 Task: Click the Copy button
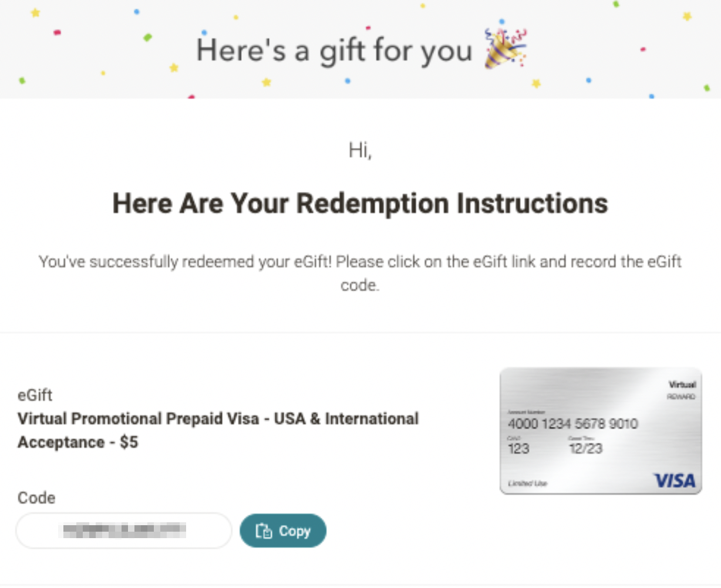[x=283, y=531]
